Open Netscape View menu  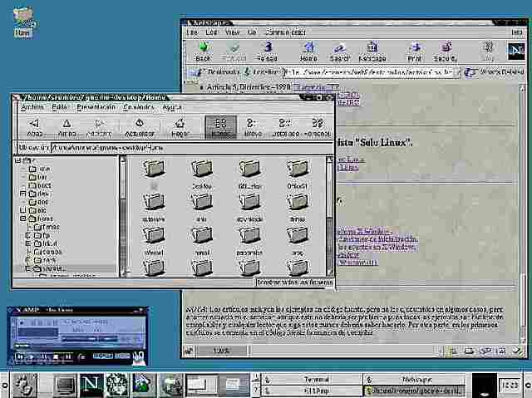[233, 32]
